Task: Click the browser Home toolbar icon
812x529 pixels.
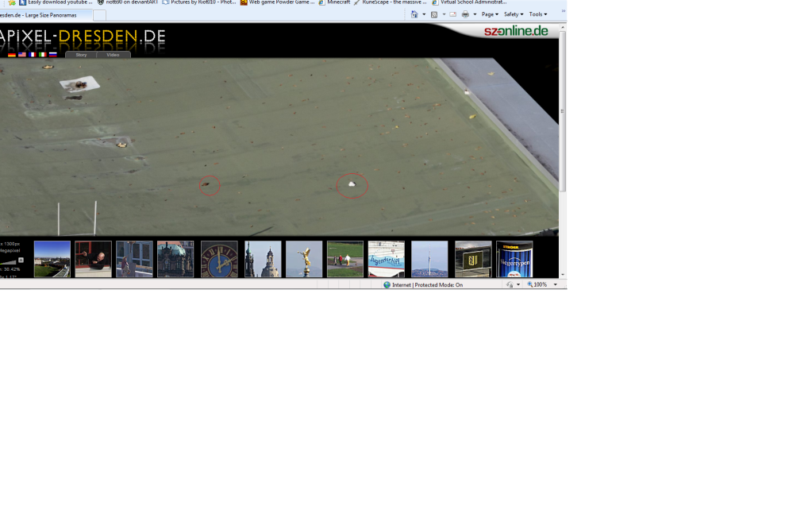Action: pos(414,14)
